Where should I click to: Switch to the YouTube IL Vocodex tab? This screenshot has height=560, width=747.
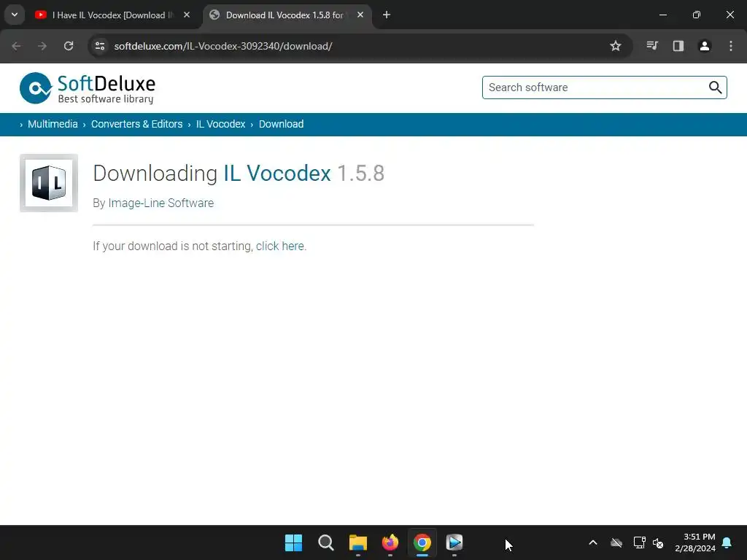click(113, 15)
